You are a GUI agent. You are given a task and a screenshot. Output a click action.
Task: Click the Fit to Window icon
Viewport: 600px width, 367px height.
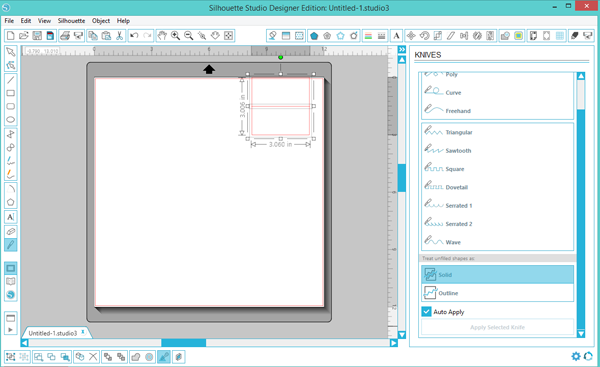pos(228,36)
